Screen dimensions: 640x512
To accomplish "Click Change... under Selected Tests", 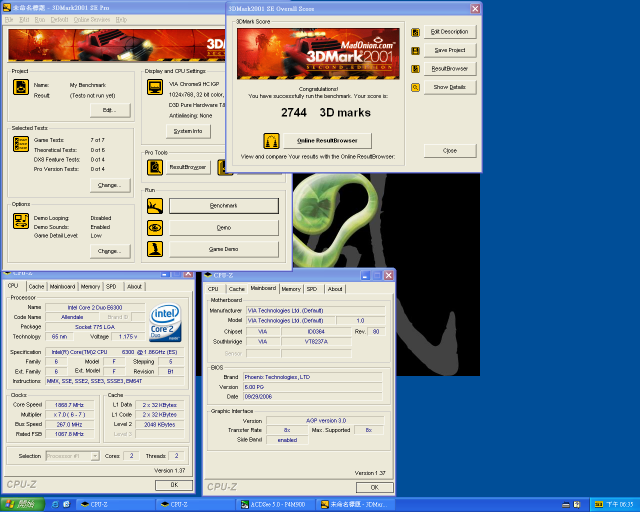I will tap(110, 185).
